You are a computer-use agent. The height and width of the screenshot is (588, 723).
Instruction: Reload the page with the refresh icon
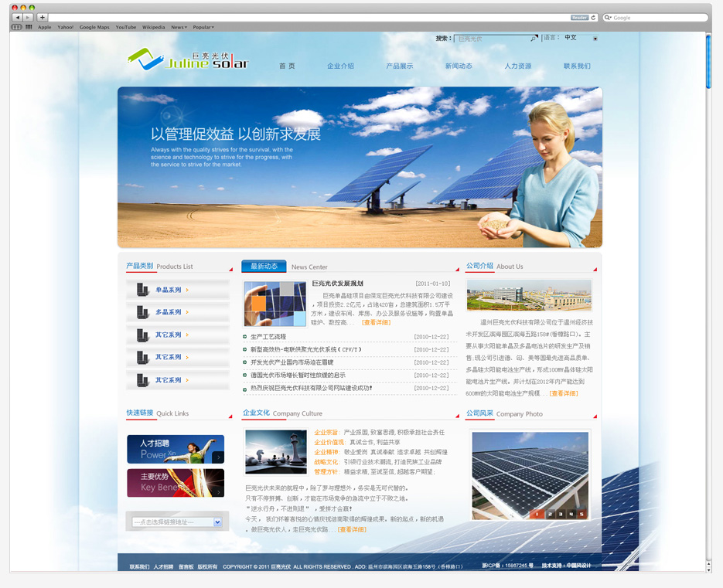point(594,17)
